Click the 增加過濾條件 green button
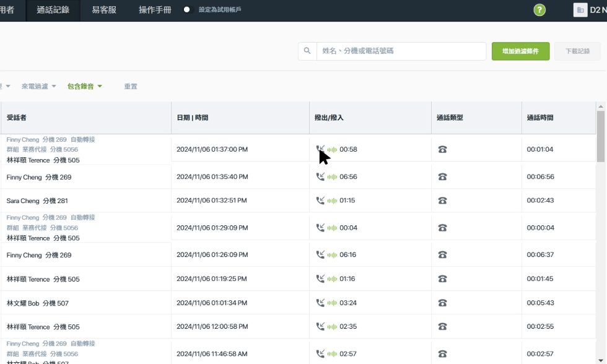Viewport: 607px width, 364px height. click(x=521, y=51)
